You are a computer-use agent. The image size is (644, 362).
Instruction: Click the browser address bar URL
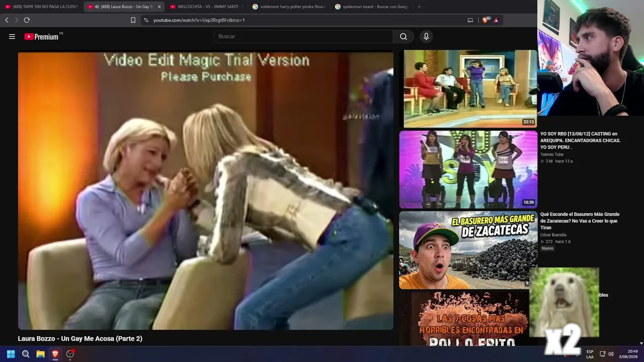(x=199, y=20)
